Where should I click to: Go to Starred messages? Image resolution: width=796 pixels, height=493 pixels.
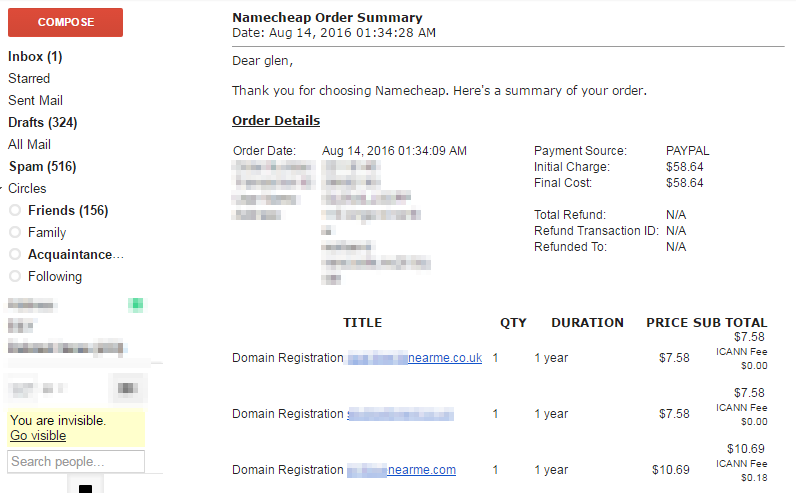click(29, 79)
